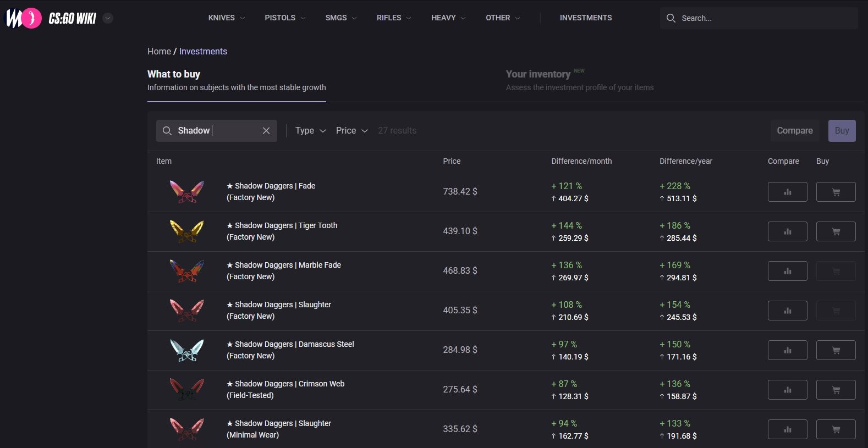Screen dimensions: 868x448
Task: Click the purple Buy button
Action: click(x=842, y=131)
